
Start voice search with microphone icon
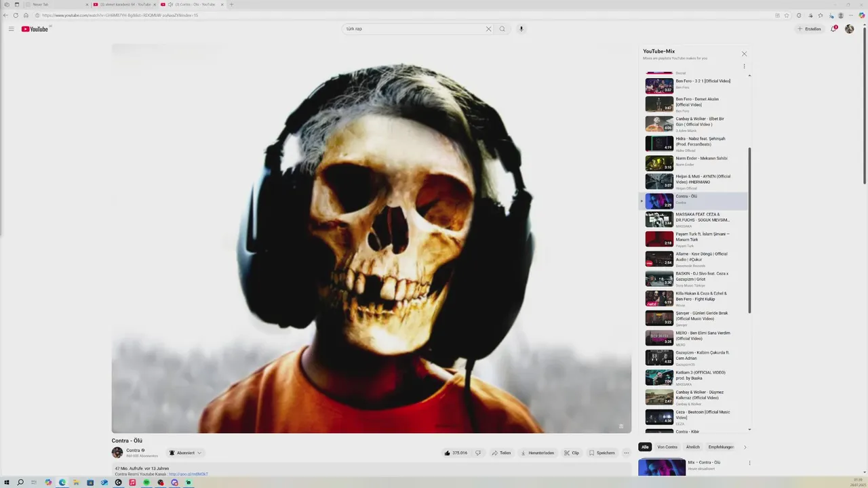(x=521, y=29)
